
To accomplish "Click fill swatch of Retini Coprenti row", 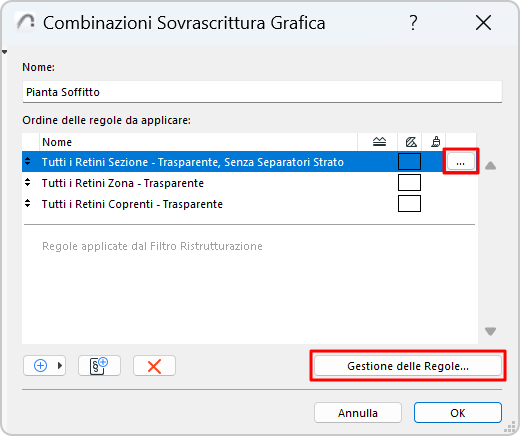I will (409, 203).
